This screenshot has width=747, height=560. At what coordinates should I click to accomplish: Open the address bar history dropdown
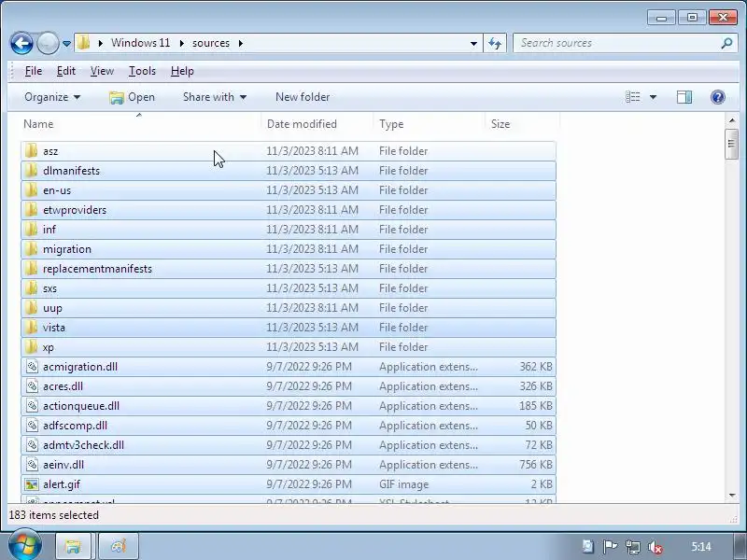[x=473, y=43]
